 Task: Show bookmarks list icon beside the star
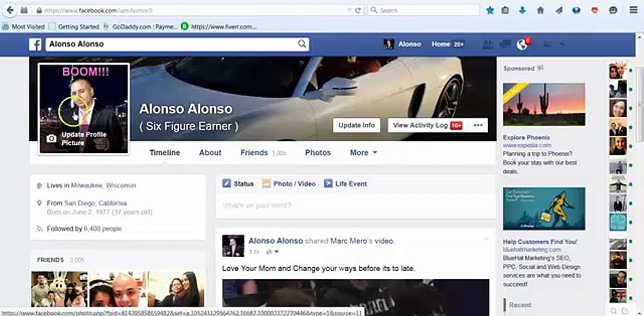[x=505, y=10]
